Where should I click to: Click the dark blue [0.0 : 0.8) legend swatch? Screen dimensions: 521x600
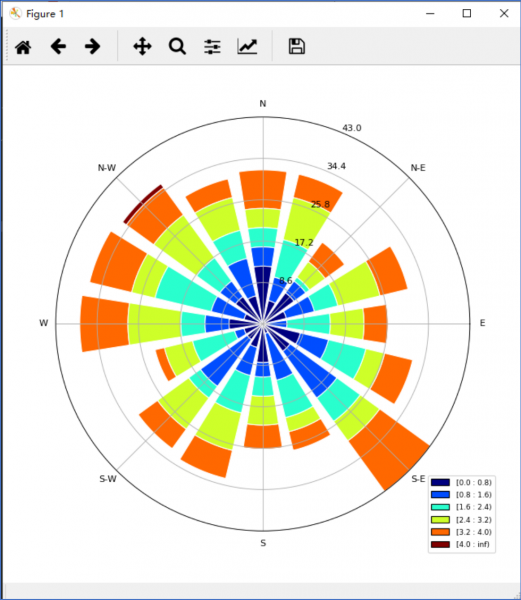[440, 482]
